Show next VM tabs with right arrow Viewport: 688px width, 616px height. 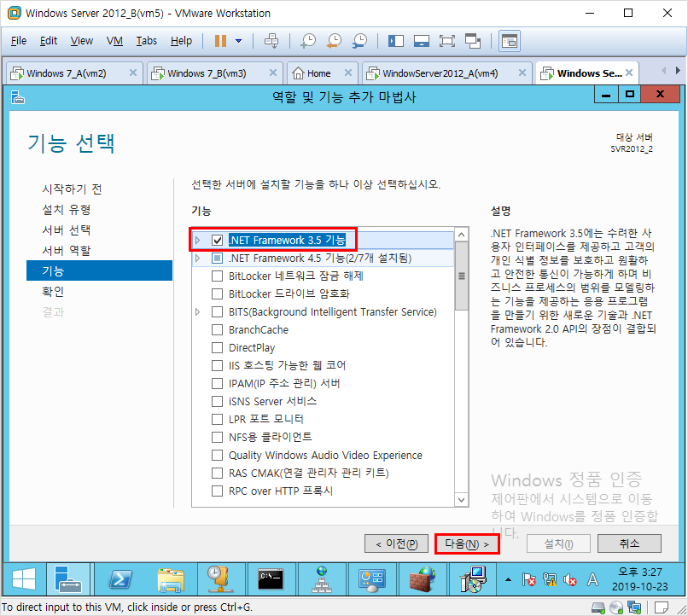678,71
